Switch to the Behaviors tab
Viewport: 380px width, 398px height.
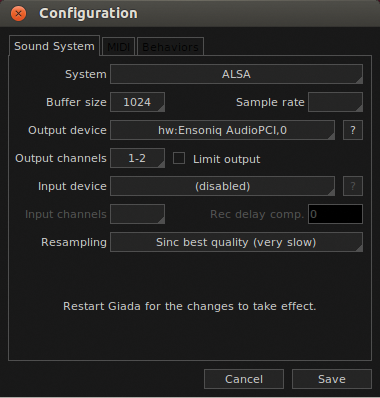coord(170,46)
